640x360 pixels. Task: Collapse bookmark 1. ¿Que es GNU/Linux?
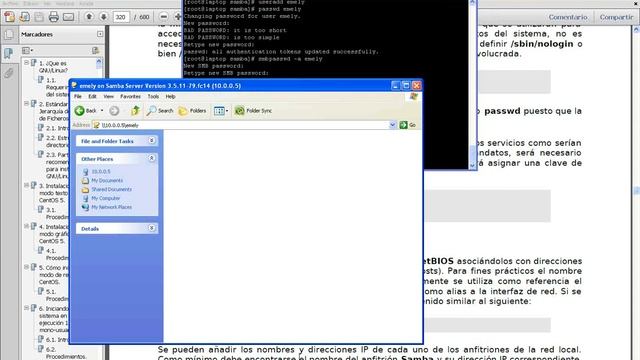tap(26, 63)
